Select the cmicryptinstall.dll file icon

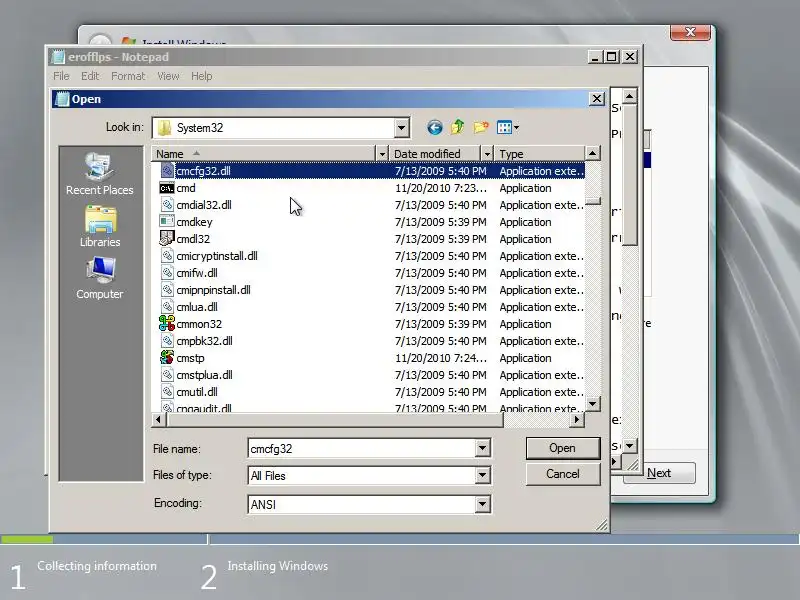click(x=167, y=256)
